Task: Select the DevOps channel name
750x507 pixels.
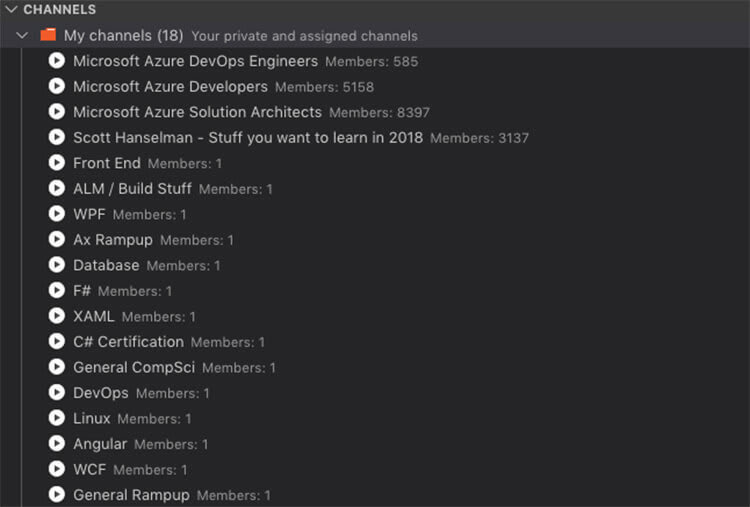Action: coord(101,393)
